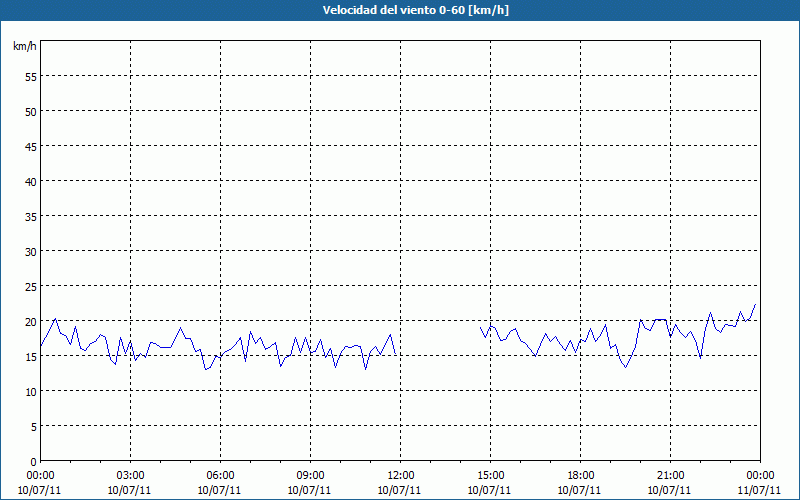Click the y-axis value 40
Screen dimensions: 800x500
click(x=31, y=182)
